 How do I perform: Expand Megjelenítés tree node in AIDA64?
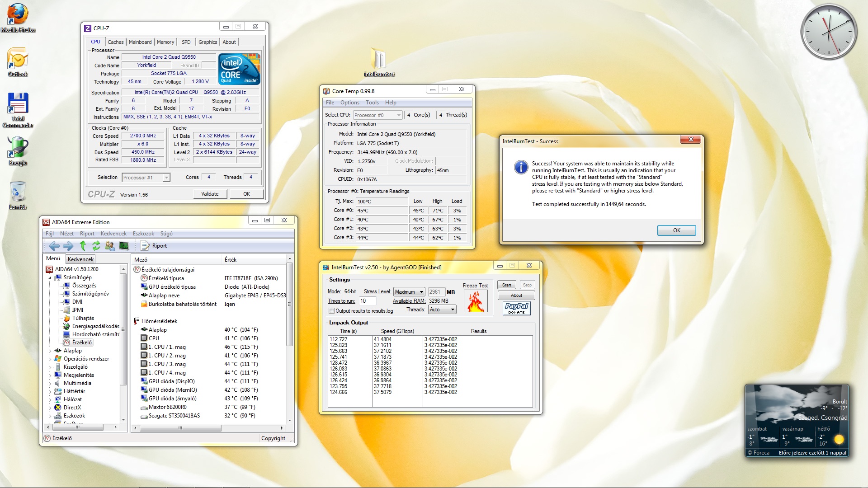[50, 375]
